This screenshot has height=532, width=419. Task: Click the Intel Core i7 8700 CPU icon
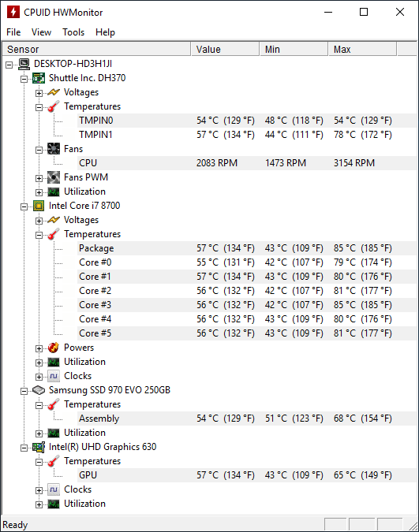pos(39,206)
